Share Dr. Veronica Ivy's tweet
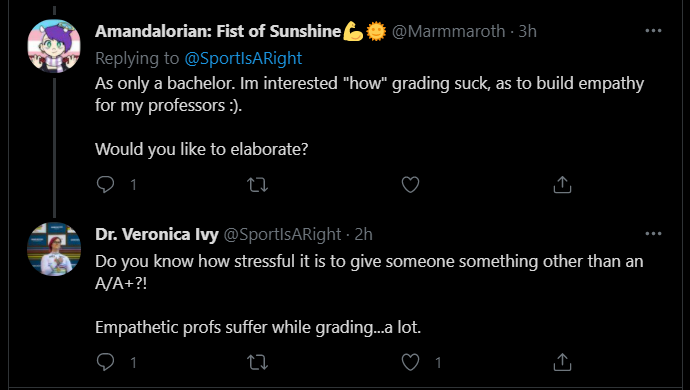The image size is (690, 390). pyautogui.click(x=562, y=362)
